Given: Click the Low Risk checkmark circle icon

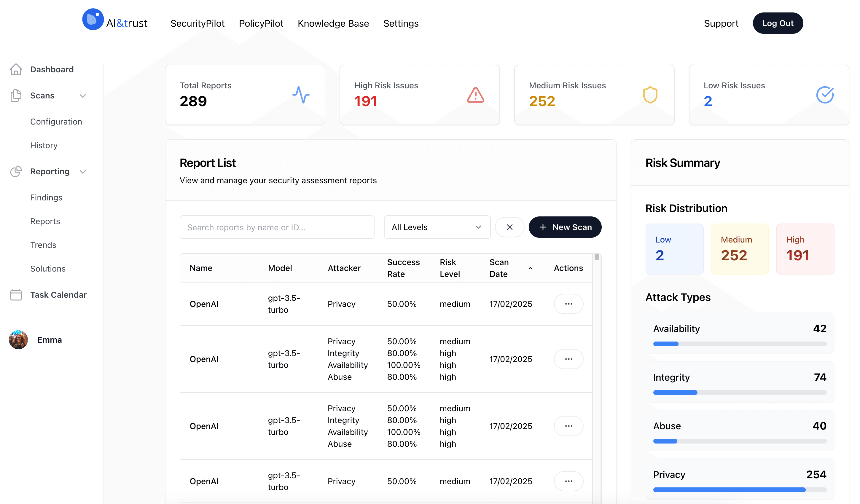Looking at the screenshot, I should 825,95.
